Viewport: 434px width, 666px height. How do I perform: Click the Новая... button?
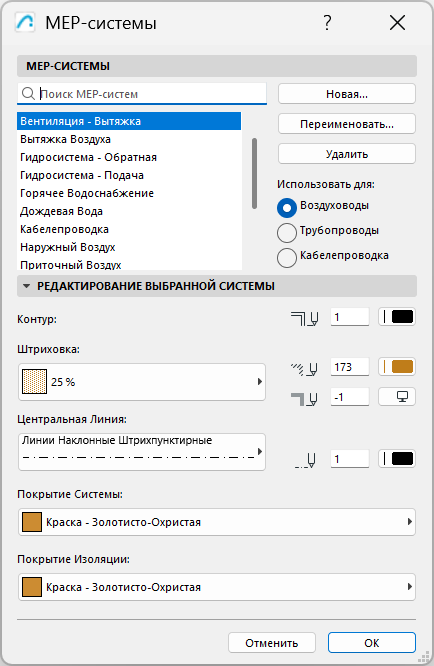coord(347,93)
